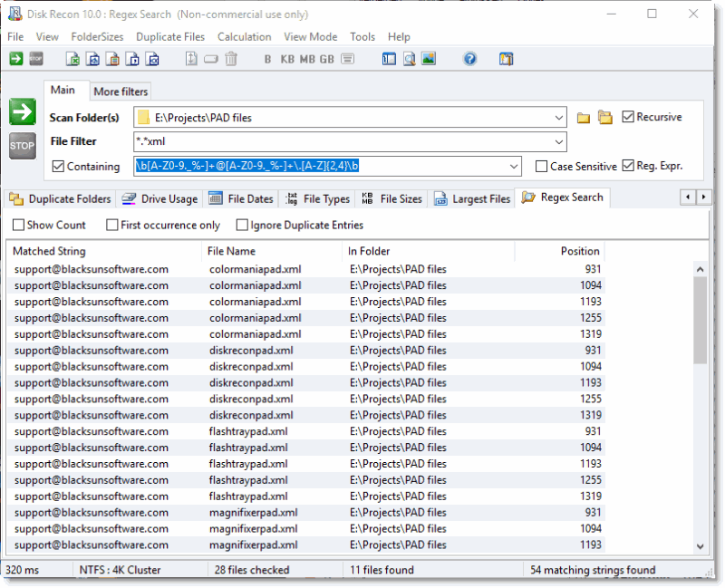Click the large STOP button
Image resolution: width=725 pixels, height=588 pixels.
click(23, 146)
